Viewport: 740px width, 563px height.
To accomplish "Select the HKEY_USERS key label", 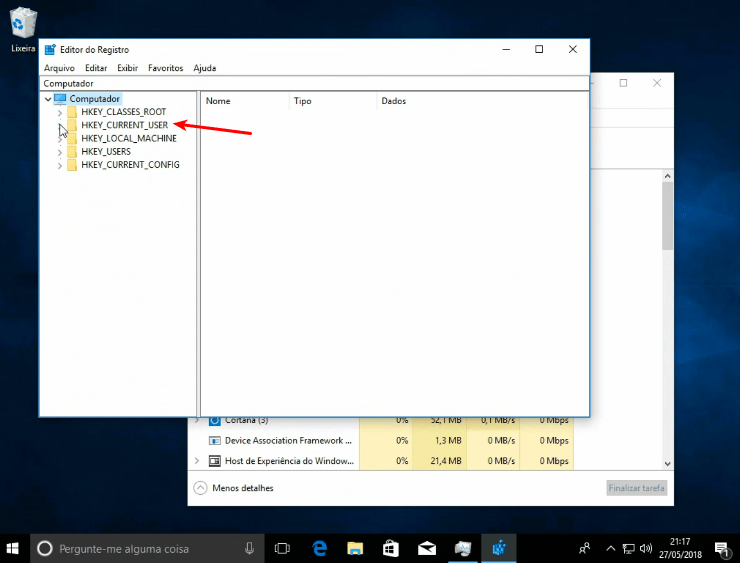I will pyautogui.click(x=106, y=151).
